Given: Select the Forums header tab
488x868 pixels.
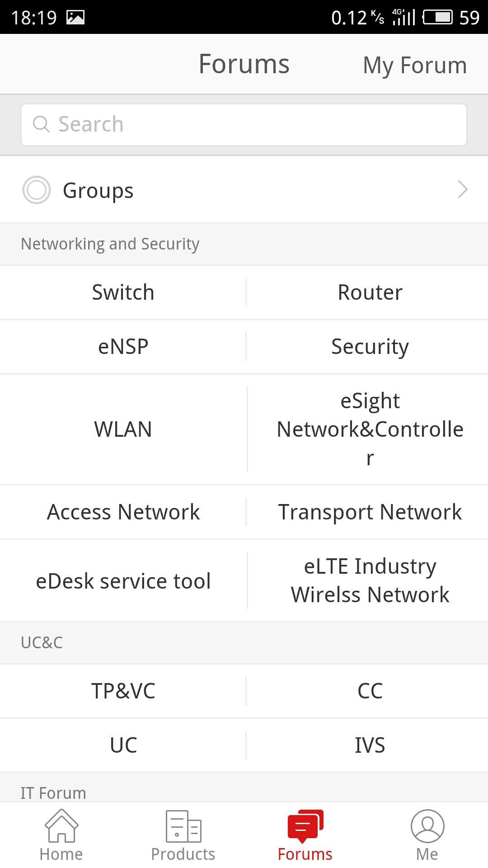Looking at the screenshot, I should coord(244,64).
